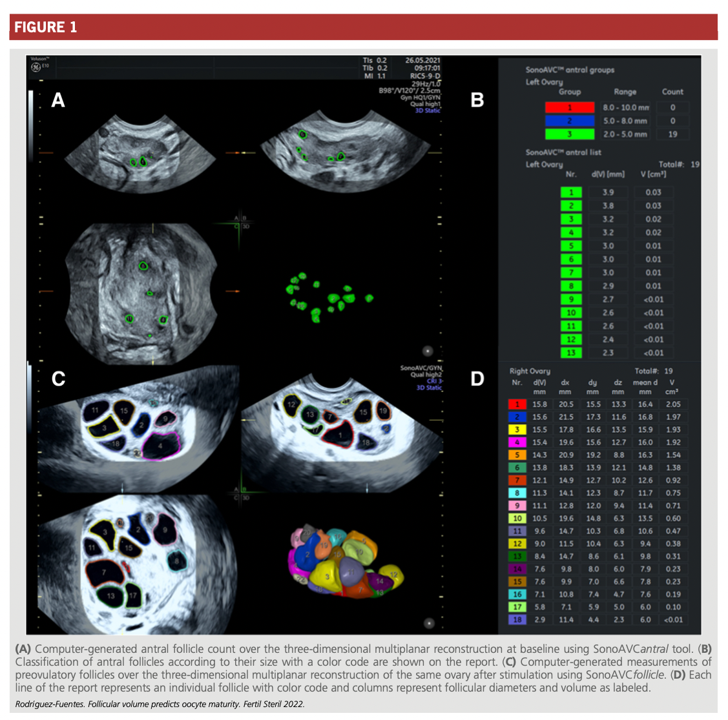
Task: Click the orientation dot in panel A's 3D view
Action: coord(428,351)
